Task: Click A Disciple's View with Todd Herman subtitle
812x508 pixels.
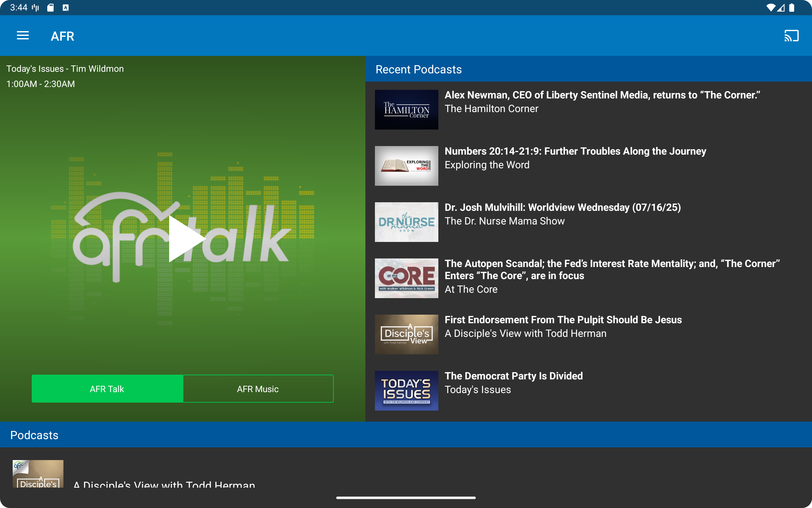Action: click(x=525, y=334)
